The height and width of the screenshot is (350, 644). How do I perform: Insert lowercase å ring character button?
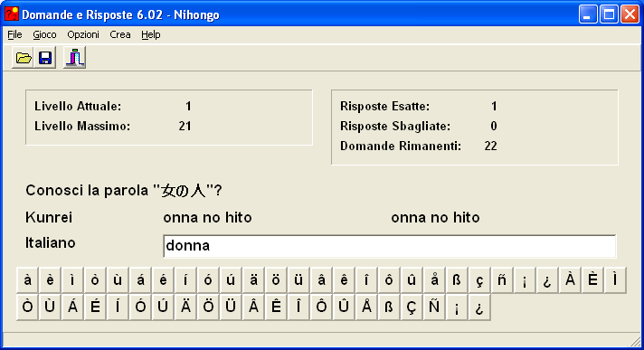coord(434,280)
